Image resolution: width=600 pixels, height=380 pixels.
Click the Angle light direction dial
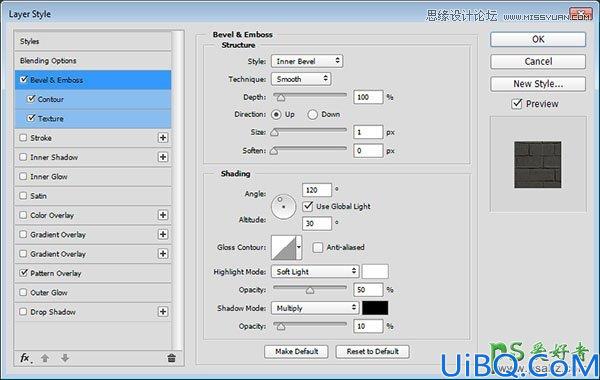[x=284, y=207]
